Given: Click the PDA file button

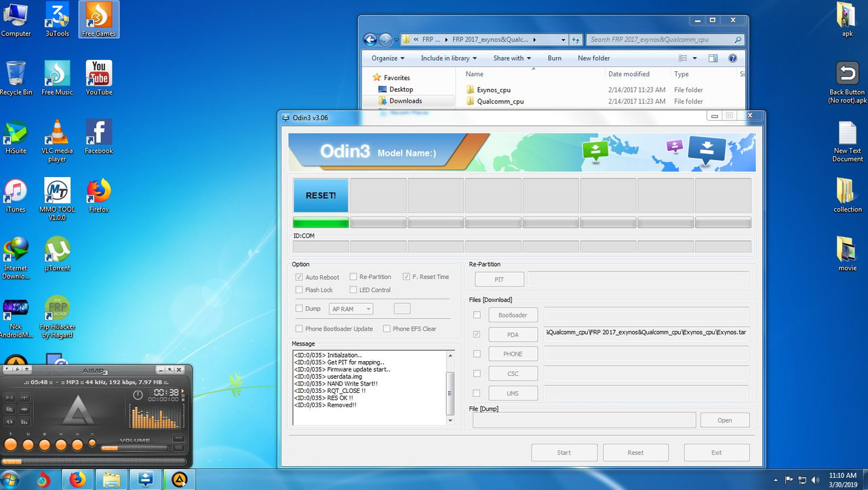Looking at the screenshot, I should tap(513, 335).
